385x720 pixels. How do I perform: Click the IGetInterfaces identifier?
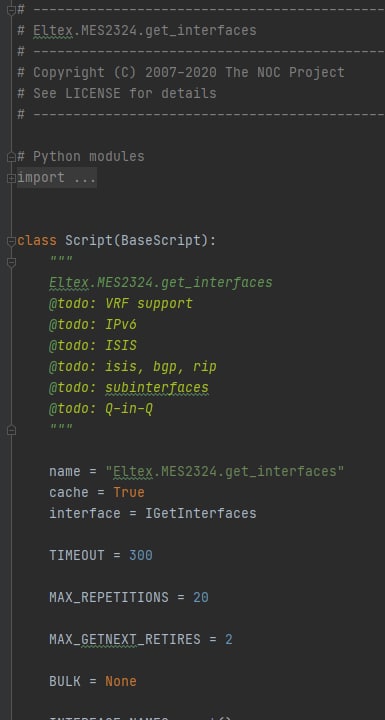click(201, 513)
